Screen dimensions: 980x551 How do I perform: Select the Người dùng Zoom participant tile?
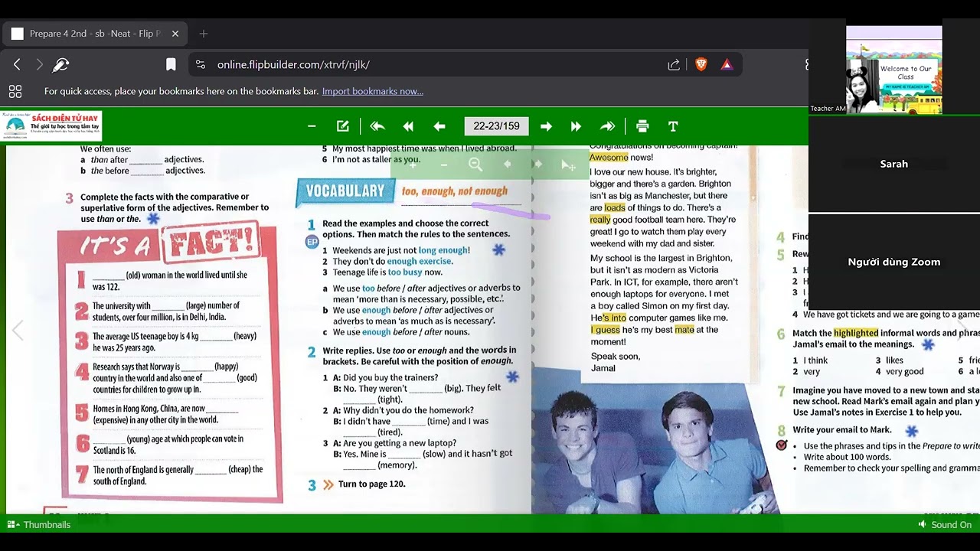point(894,262)
